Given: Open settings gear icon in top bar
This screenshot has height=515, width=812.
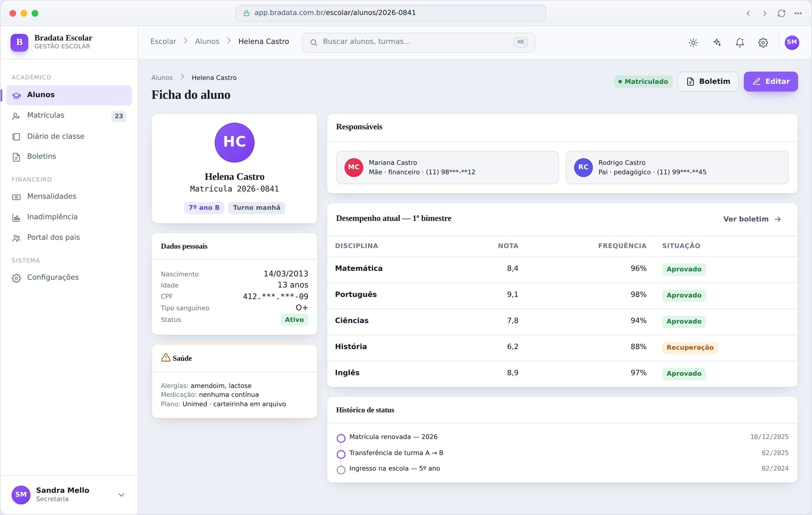Looking at the screenshot, I should (763, 42).
